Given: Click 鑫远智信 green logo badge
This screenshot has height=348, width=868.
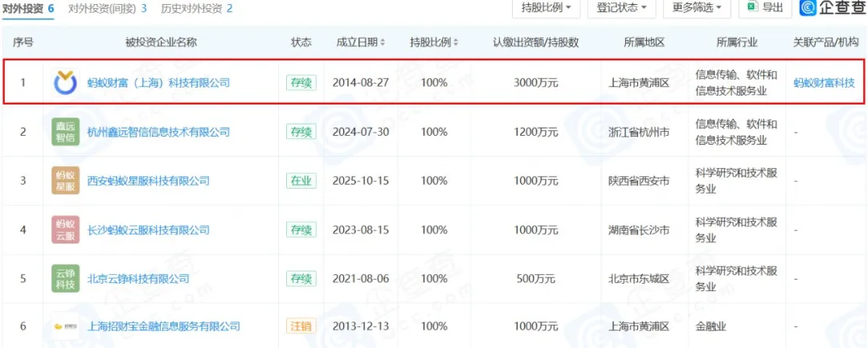Looking at the screenshot, I should (x=65, y=132).
